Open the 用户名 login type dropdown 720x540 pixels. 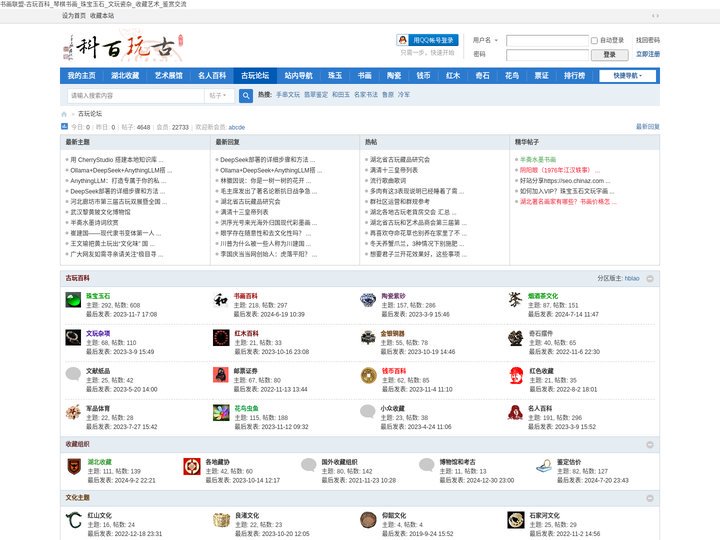486,40
